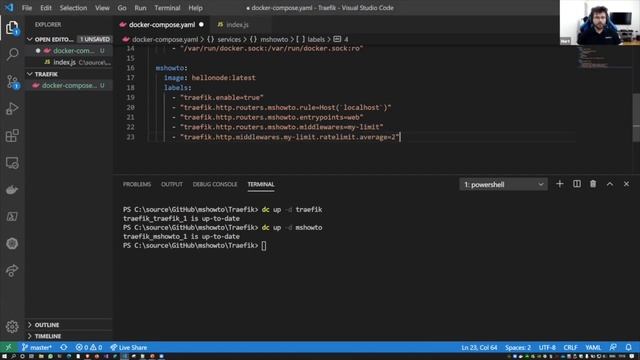Open the View menu

coord(102,8)
